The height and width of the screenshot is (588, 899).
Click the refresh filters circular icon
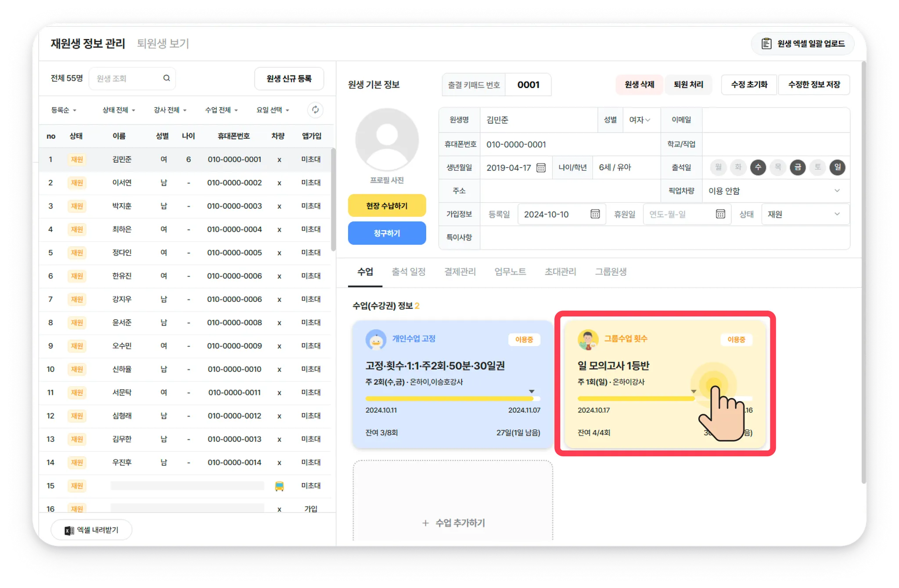click(315, 110)
